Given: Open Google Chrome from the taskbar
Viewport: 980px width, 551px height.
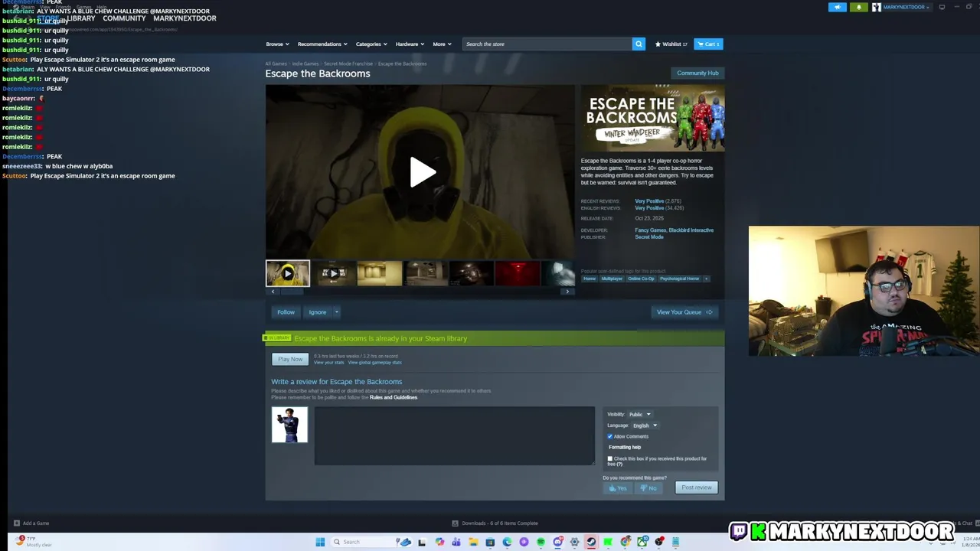Looking at the screenshot, I should 626,542.
